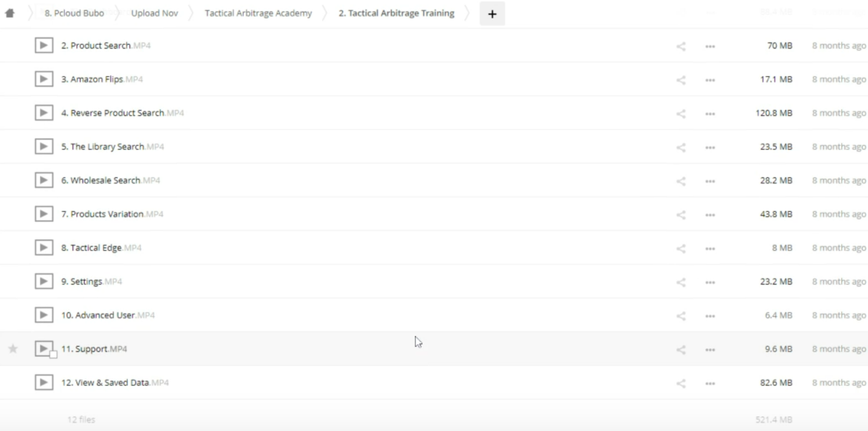Open file name 3. Amazon Flips.MP4

click(102, 79)
